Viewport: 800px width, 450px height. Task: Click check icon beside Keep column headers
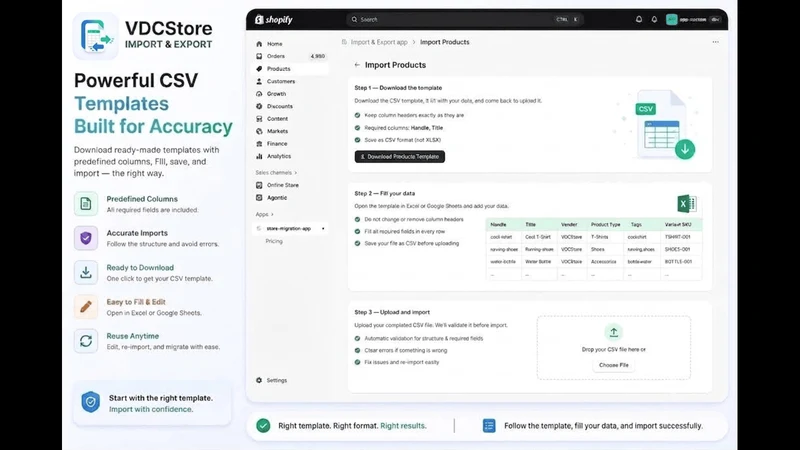pyautogui.click(x=357, y=115)
